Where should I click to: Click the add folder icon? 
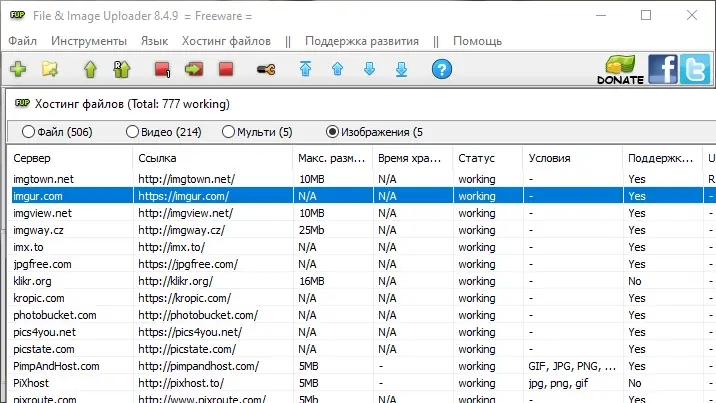[50, 69]
